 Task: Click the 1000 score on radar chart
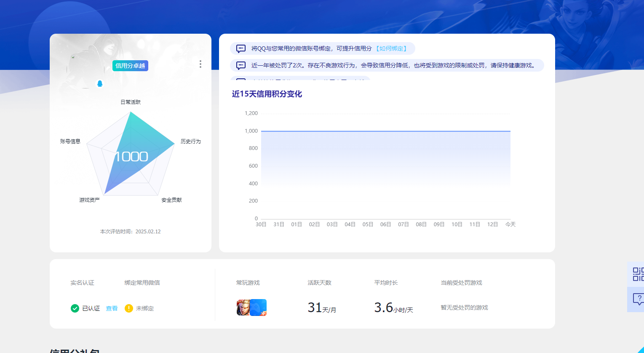[131, 157]
